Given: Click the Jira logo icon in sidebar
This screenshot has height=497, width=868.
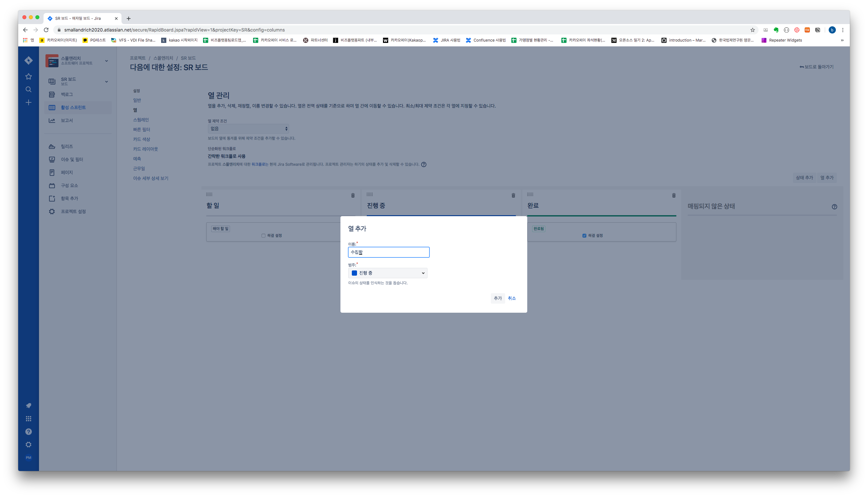Looking at the screenshot, I should coord(29,60).
